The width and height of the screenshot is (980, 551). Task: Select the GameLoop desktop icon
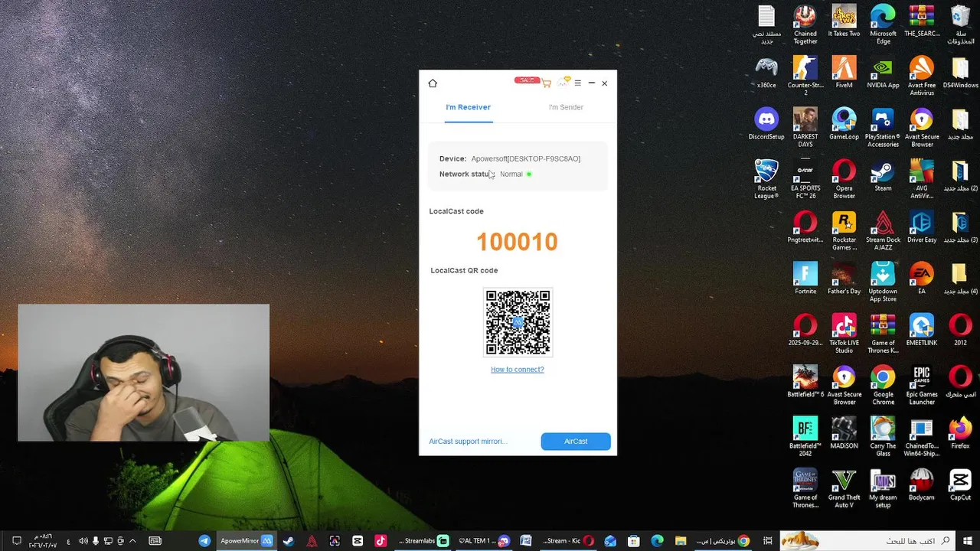[x=844, y=124]
